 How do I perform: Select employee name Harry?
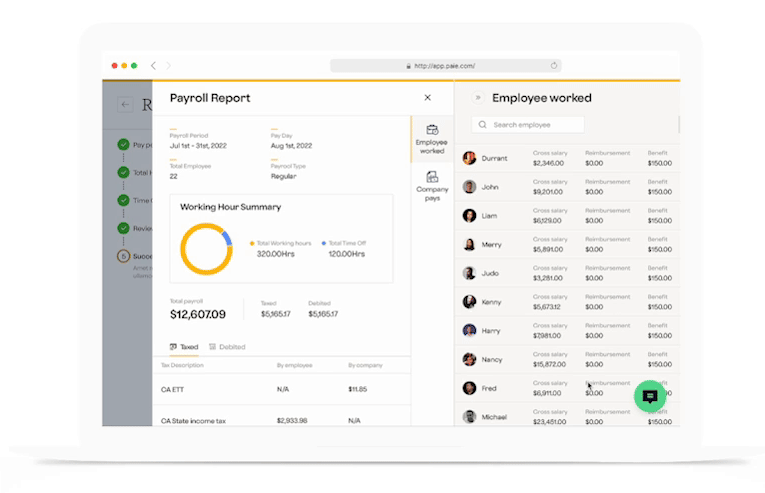tap(491, 331)
